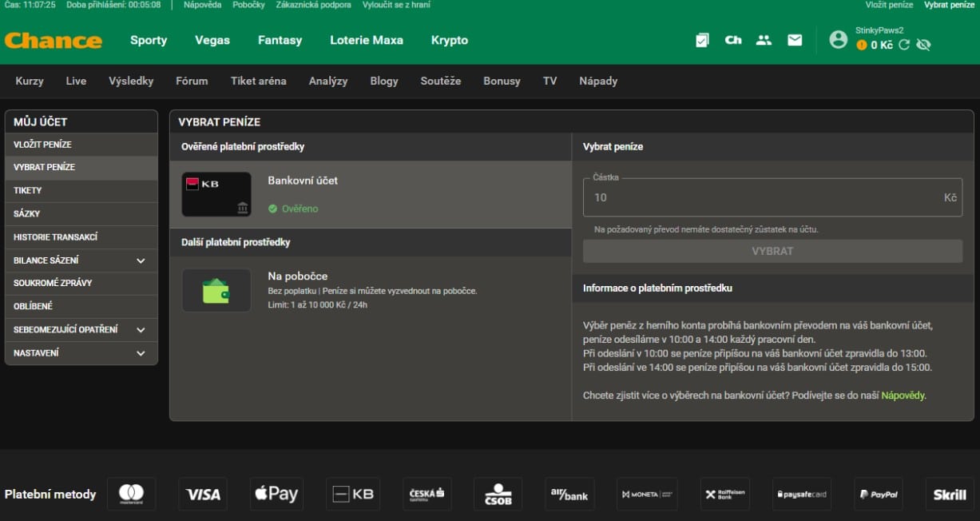Click the Ch icon in header
Image resolution: width=980 pixels, height=521 pixels.
[733, 40]
